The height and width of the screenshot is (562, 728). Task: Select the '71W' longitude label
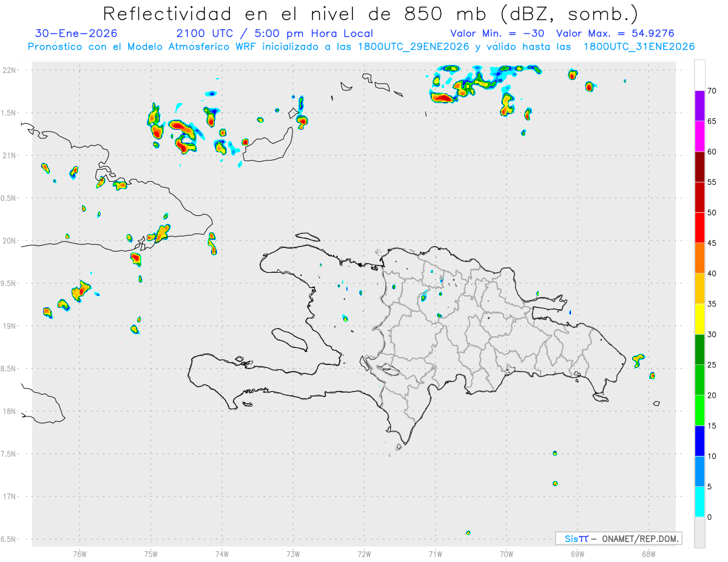click(x=435, y=554)
